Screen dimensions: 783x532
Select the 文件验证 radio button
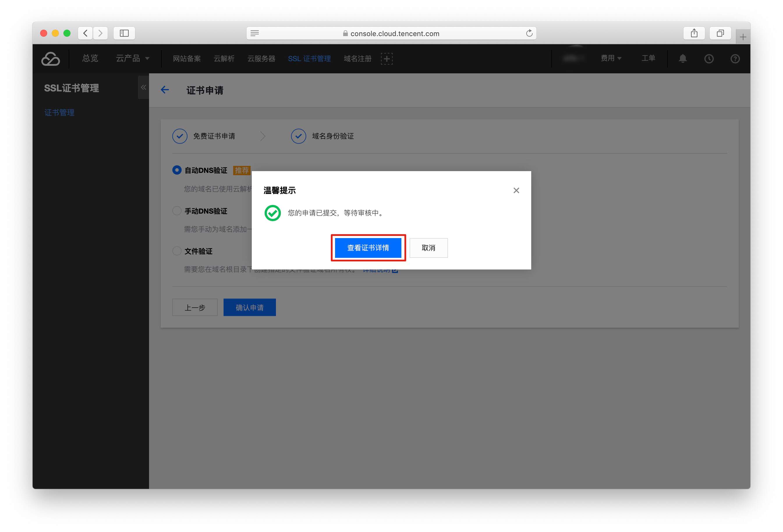(177, 251)
